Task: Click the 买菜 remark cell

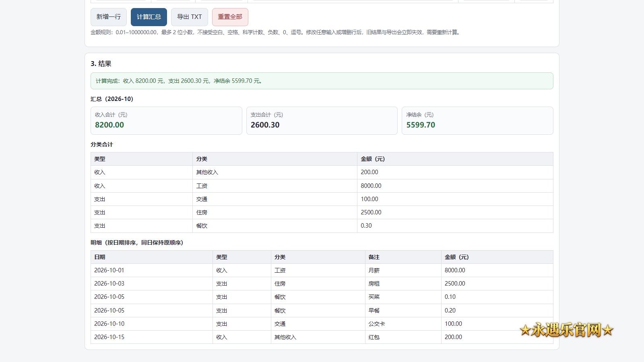Action: [403, 297]
